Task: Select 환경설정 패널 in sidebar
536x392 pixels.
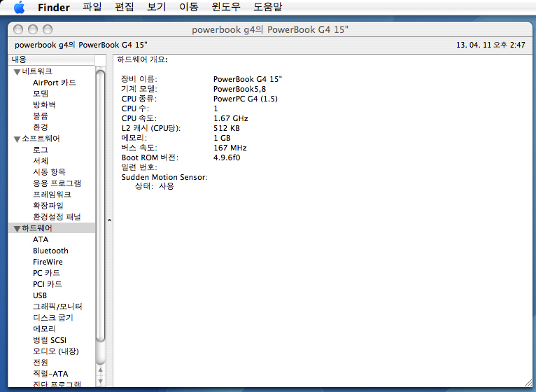Action: click(x=57, y=217)
